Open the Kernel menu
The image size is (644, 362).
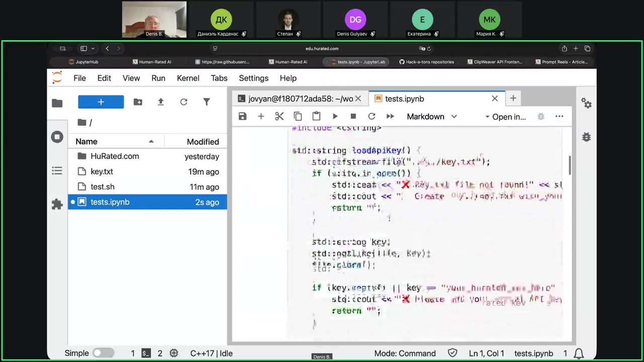click(x=188, y=78)
